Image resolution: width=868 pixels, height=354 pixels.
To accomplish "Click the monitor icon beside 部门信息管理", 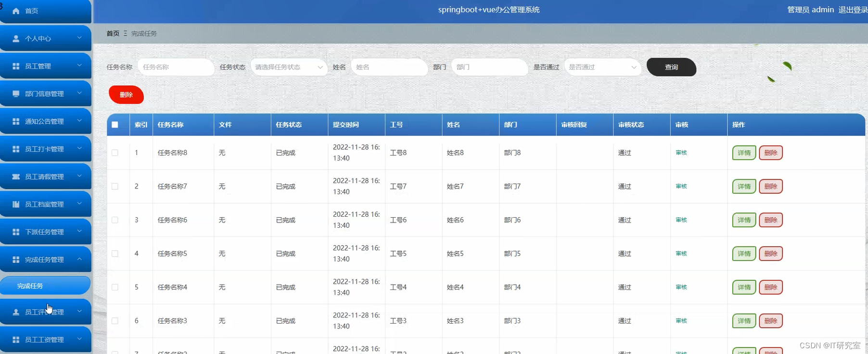I will pos(16,93).
